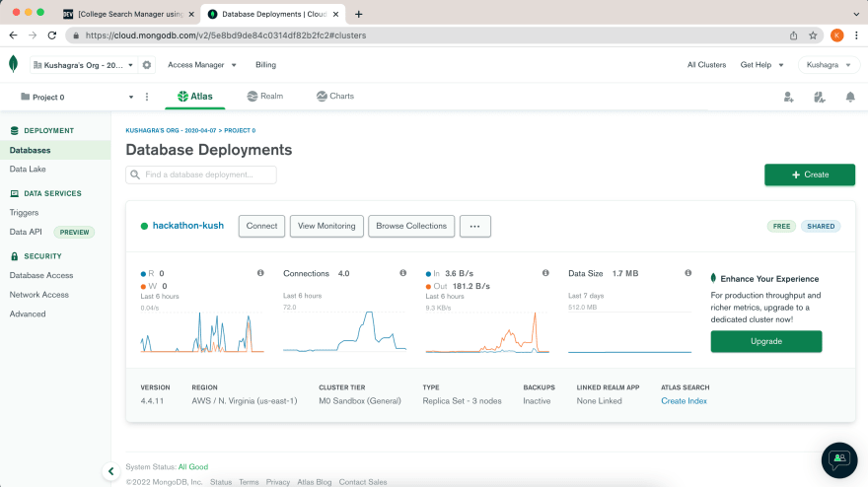The image size is (868, 487).
Task: Click the share page icon in address bar
Action: click(x=793, y=35)
